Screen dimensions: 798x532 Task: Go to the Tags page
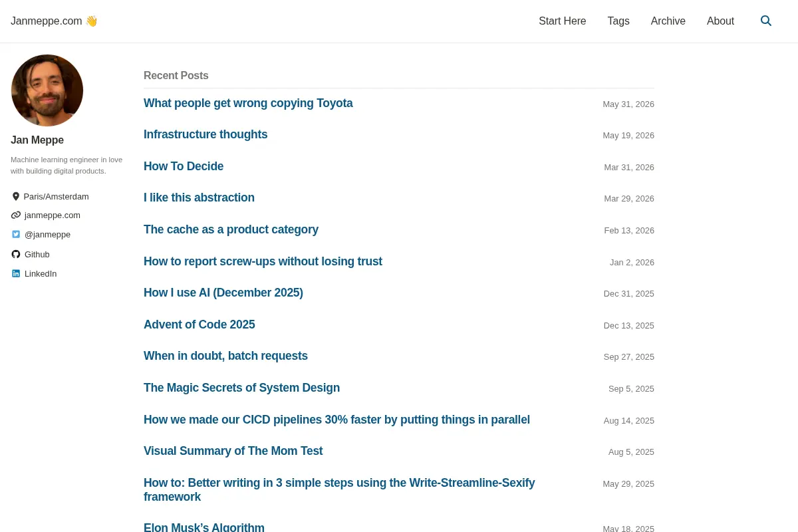tap(618, 21)
